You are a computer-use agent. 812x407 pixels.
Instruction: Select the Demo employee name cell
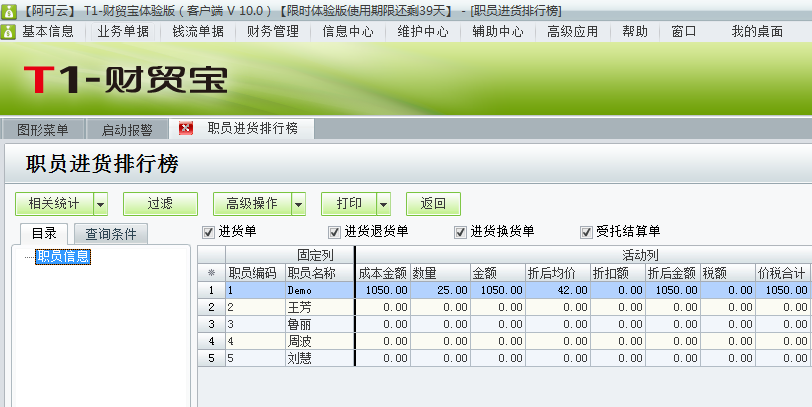pyautogui.click(x=320, y=290)
